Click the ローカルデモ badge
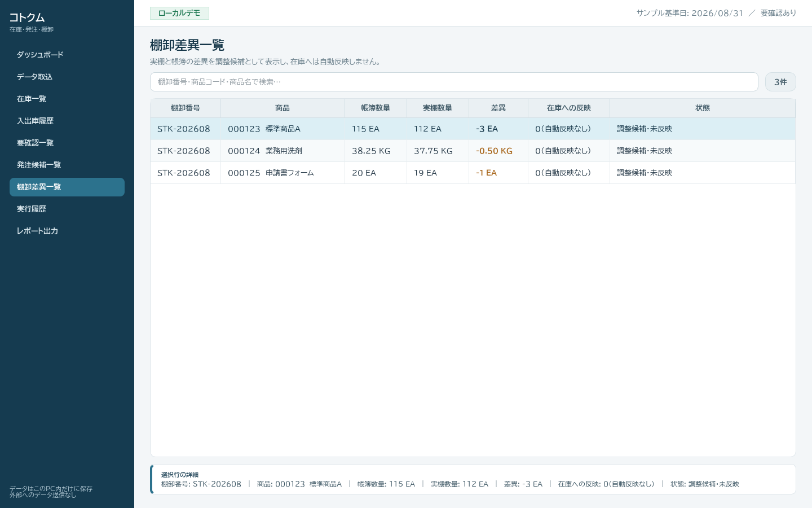Image resolution: width=812 pixels, height=508 pixels. click(179, 13)
